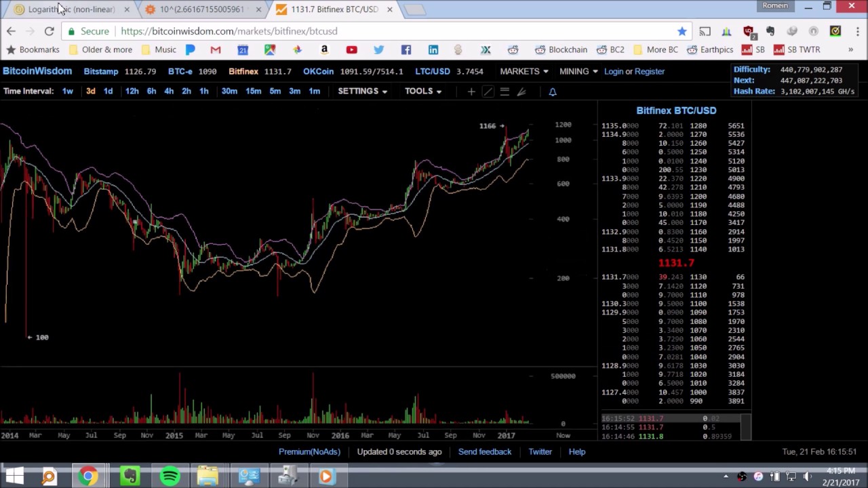The image size is (868, 488).
Task: Set time interval to 6h
Action: (151, 91)
